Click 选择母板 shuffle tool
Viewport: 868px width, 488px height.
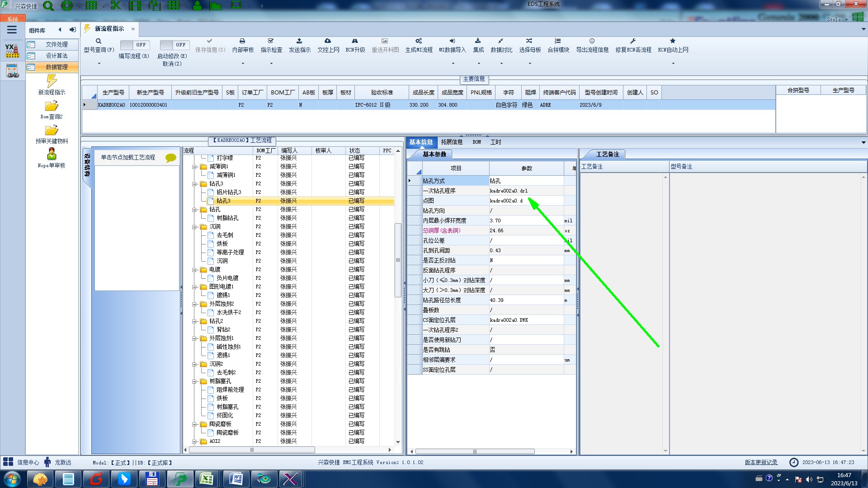pyautogui.click(x=530, y=45)
